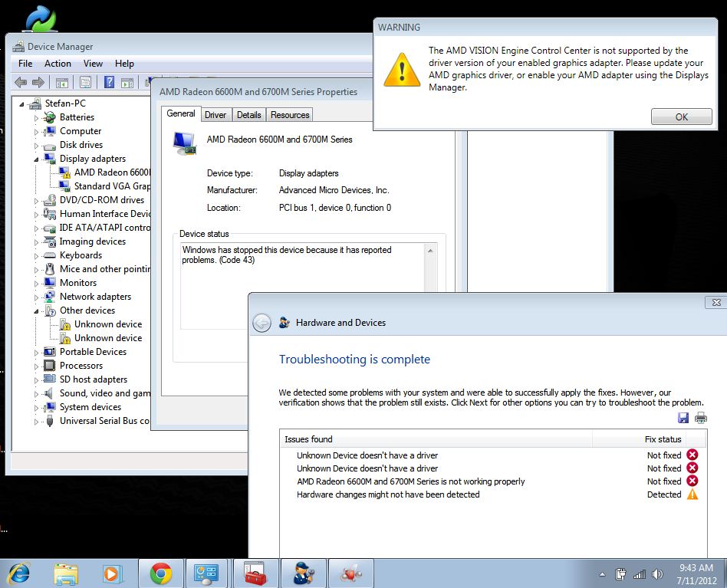This screenshot has height=588, width=727.
Task: Show hidden system tray icons arrow
Action: pos(602,574)
